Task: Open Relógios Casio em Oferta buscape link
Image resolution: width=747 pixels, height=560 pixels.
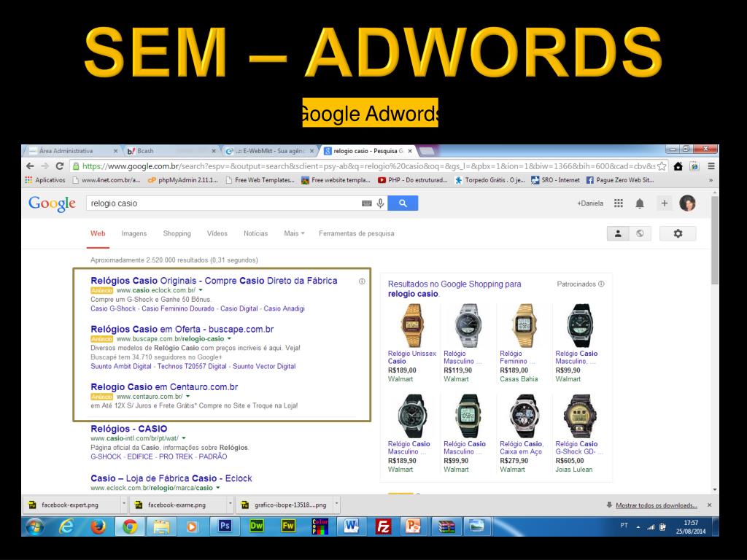Action: [182, 329]
